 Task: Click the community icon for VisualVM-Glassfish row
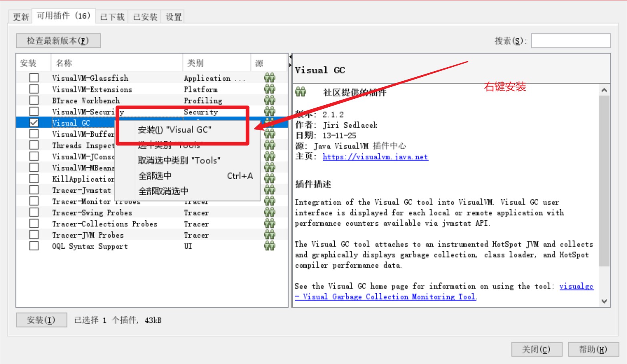pos(270,78)
